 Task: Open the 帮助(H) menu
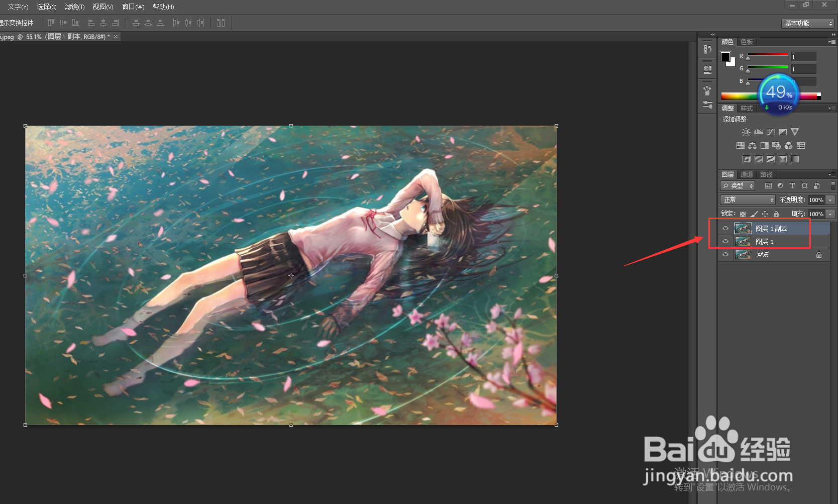click(x=163, y=7)
